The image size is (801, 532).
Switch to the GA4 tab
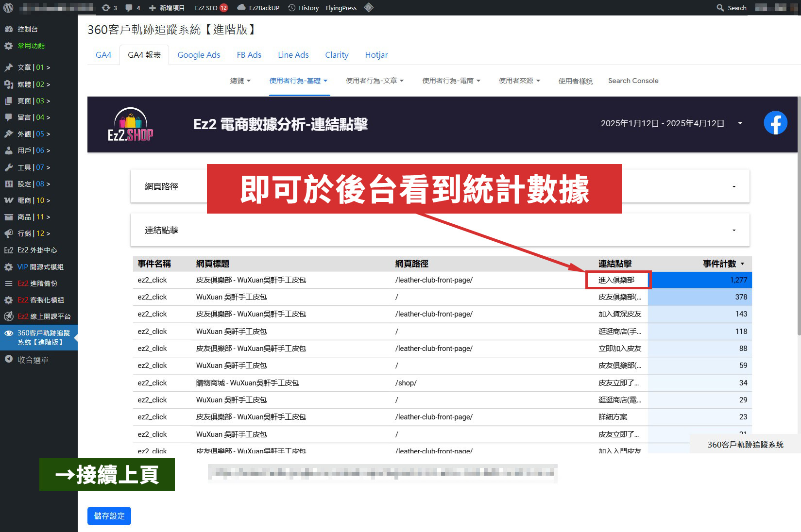(x=103, y=55)
